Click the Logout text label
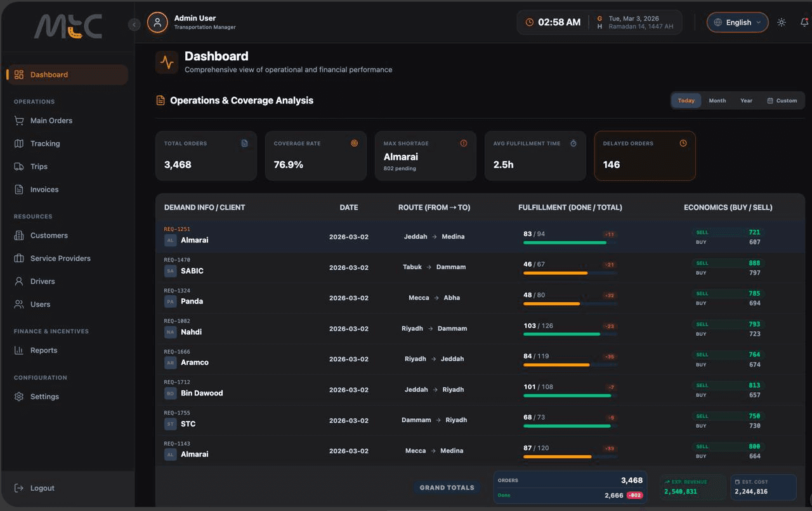Image resolution: width=812 pixels, height=511 pixels. [43, 488]
